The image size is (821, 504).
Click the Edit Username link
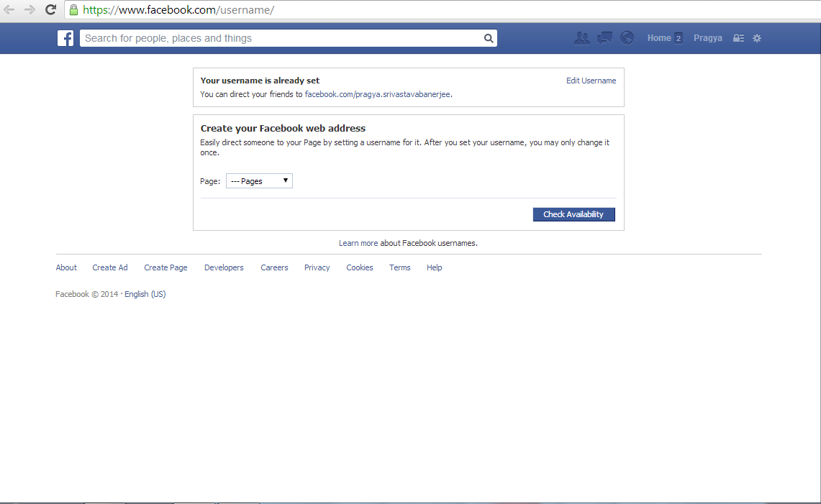point(591,81)
